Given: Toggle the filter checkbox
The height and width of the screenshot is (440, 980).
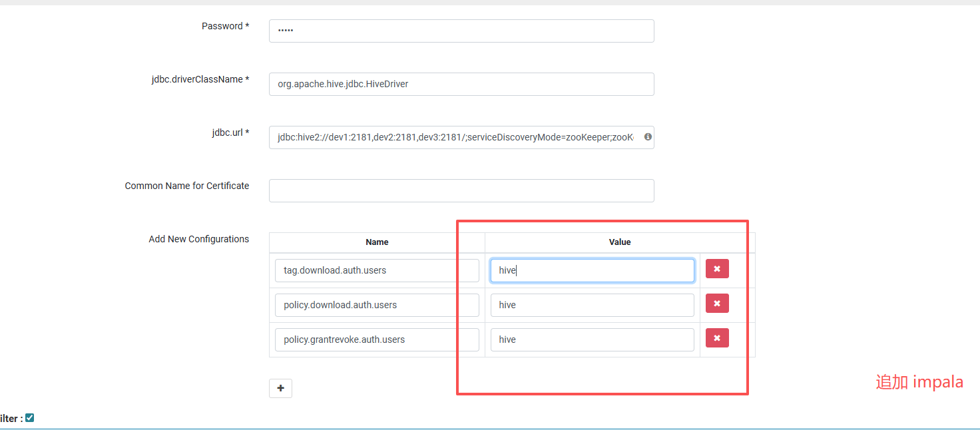Looking at the screenshot, I should [29, 418].
